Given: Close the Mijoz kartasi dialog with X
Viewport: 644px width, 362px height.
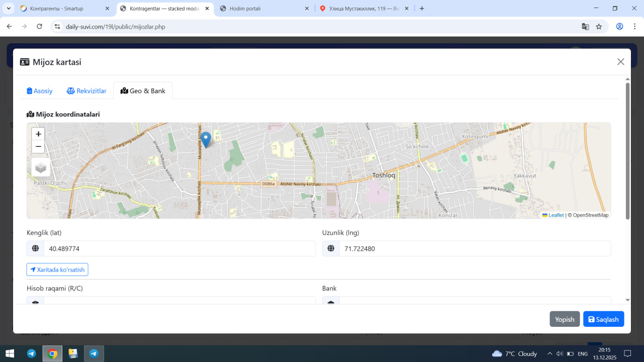Looking at the screenshot, I should coord(620,62).
